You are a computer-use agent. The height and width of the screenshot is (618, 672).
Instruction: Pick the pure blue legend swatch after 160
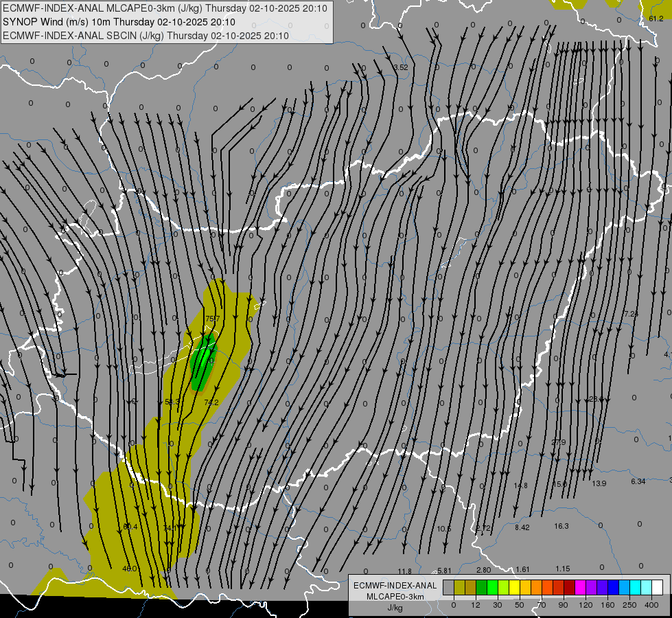coord(613,587)
